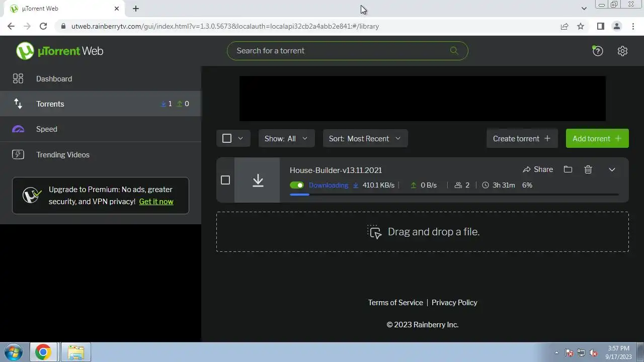Click the Windows Start button
644x362 pixels.
(14, 352)
